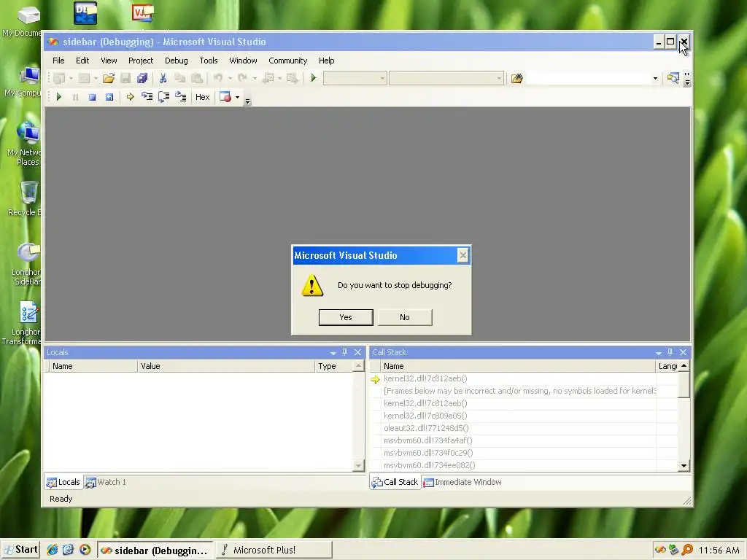Close the Call Stack panel
The height and width of the screenshot is (560, 747).
click(x=683, y=352)
